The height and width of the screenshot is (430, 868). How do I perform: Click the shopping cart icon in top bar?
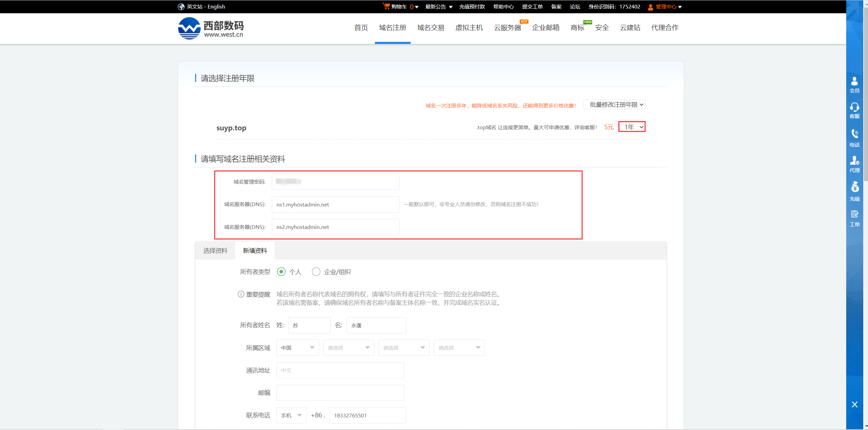tap(386, 6)
